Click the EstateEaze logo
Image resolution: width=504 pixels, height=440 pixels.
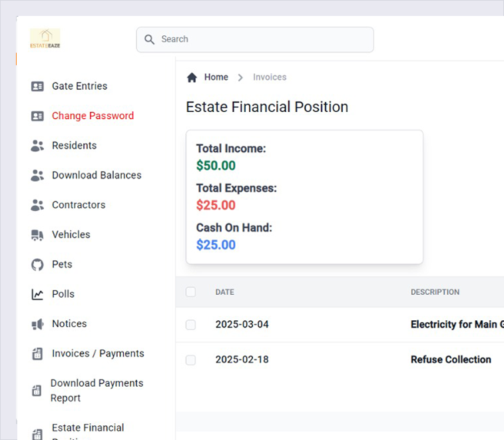click(45, 39)
